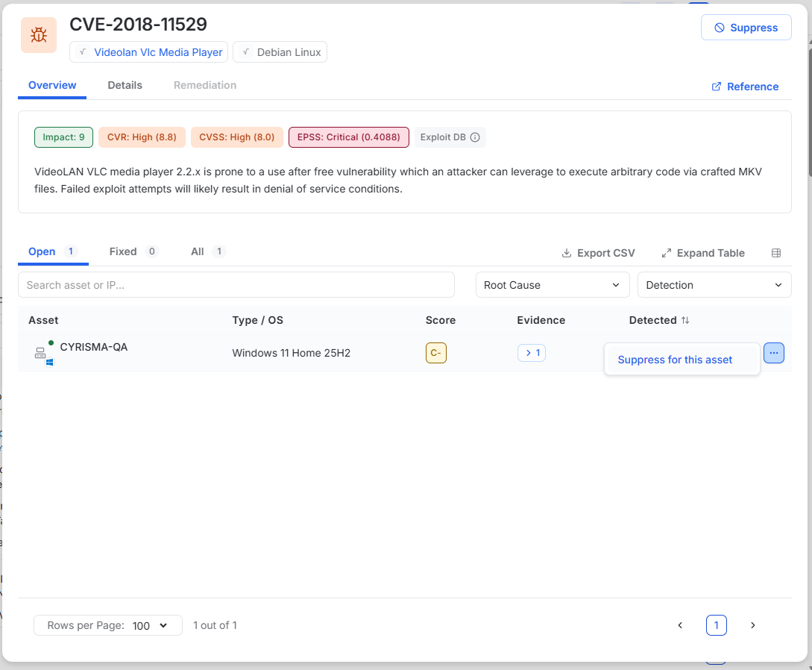Viewport: 812px width, 670px height.
Task: Click the CYRISMA-QA Windows device icon
Action: point(43,354)
